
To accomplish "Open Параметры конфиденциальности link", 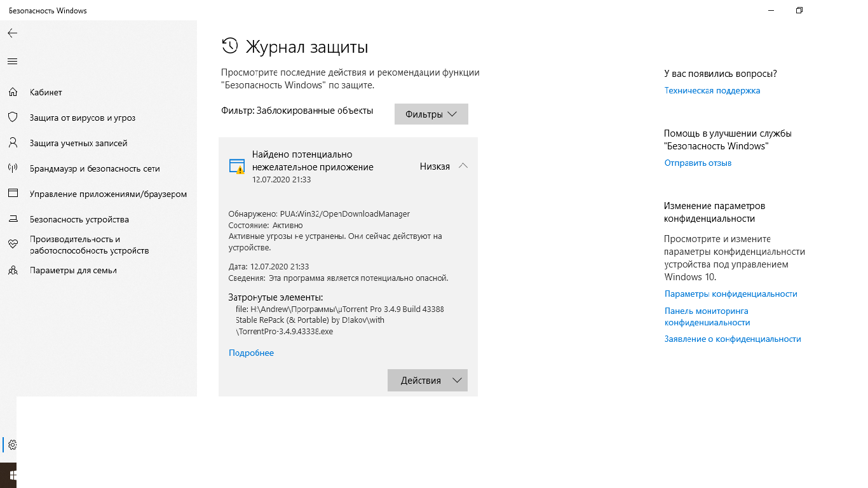I will [731, 294].
